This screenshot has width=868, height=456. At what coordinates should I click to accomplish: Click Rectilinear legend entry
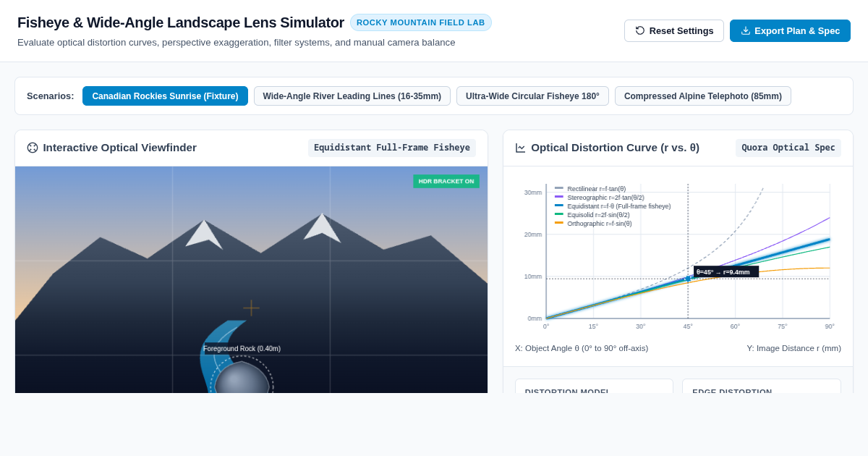tap(590, 189)
